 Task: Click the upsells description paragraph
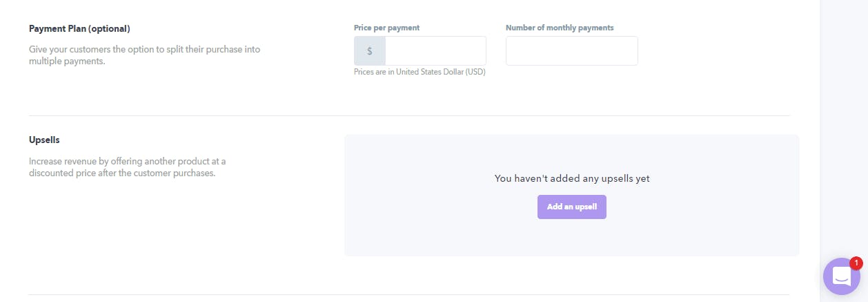point(128,167)
